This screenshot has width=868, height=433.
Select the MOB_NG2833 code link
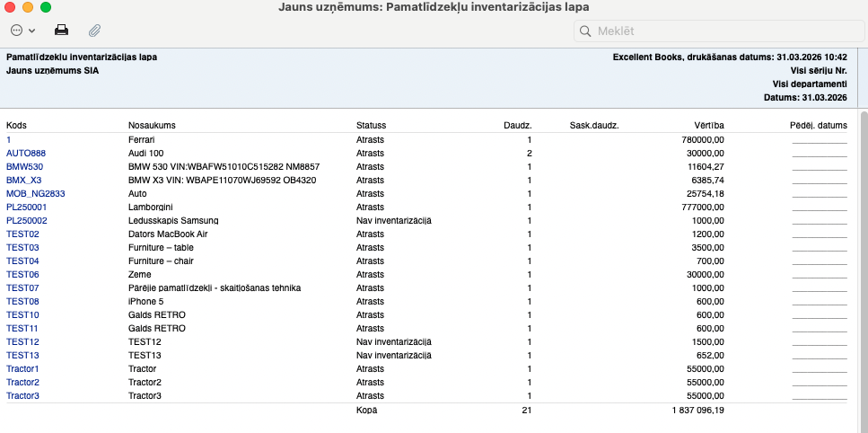click(35, 194)
